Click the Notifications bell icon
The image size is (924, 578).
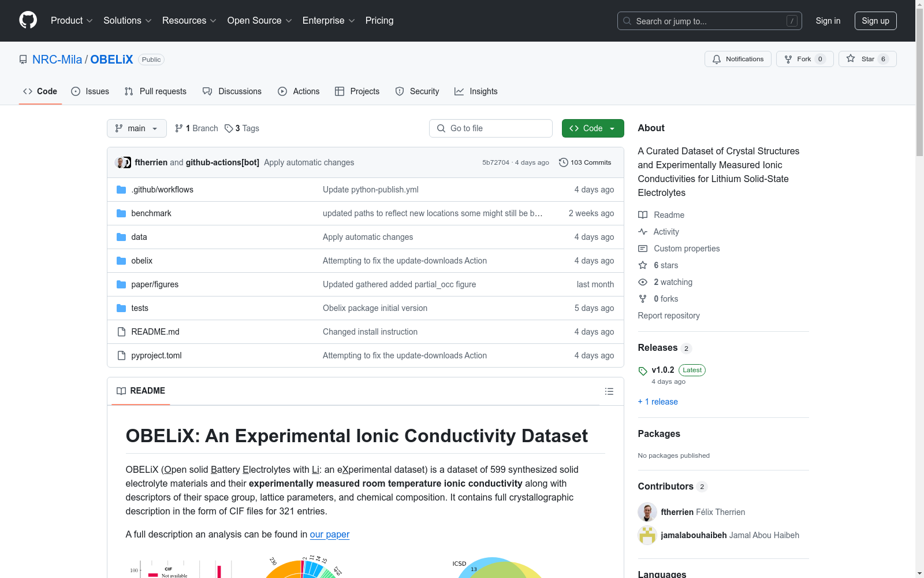click(717, 59)
